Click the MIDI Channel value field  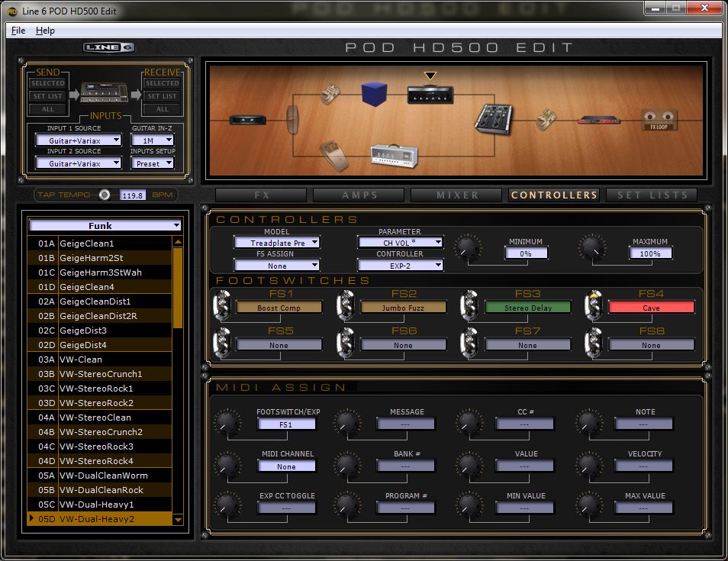click(x=286, y=466)
